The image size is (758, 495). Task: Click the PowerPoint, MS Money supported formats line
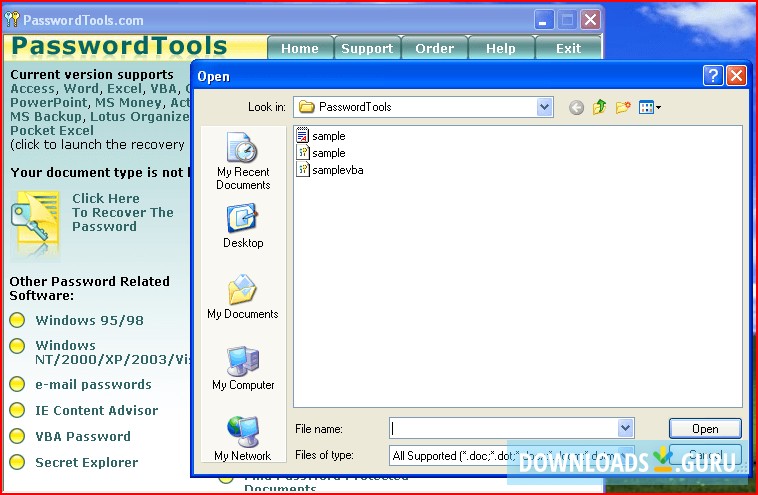pos(100,103)
